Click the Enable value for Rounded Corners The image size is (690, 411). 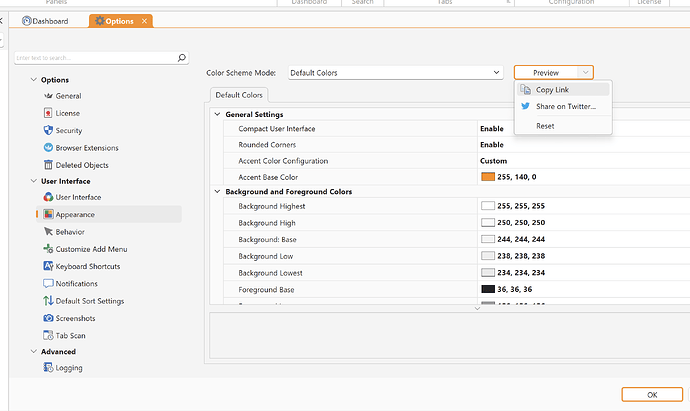pyautogui.click(x=492, y=145)
